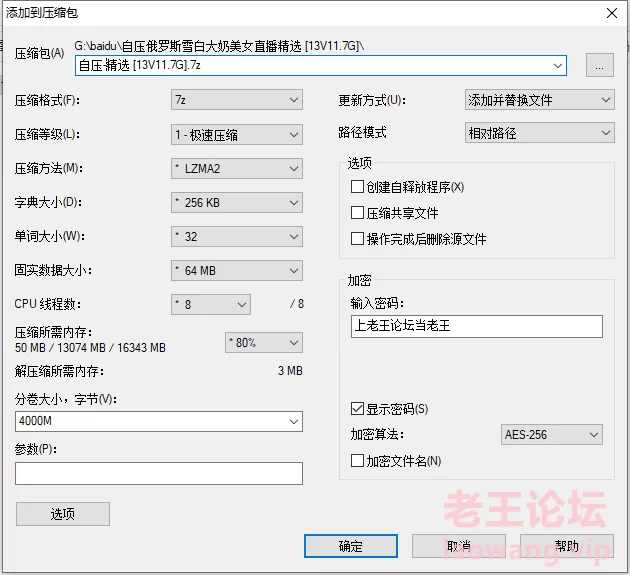The width and height of the screenshot is (630, 575).
Task: Expand the 256 KB dictionary size dropdown
Action: tap(236, 202)
